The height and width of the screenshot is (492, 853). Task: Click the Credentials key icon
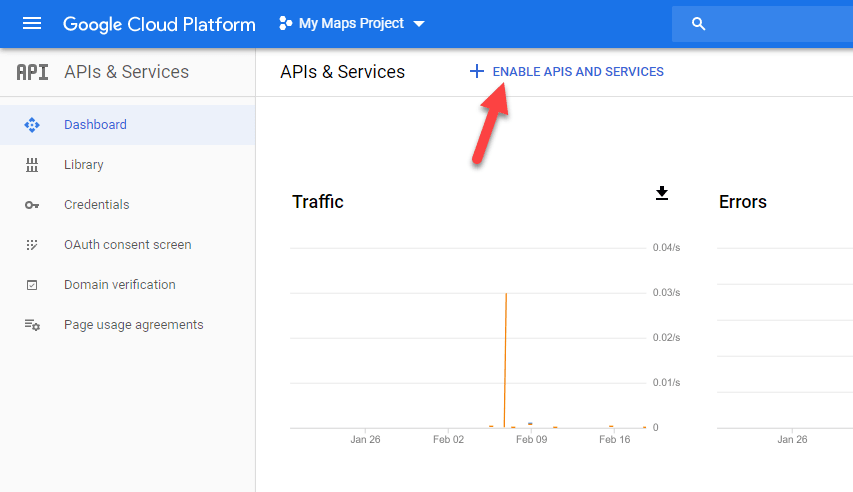click(x=32, y=205)
